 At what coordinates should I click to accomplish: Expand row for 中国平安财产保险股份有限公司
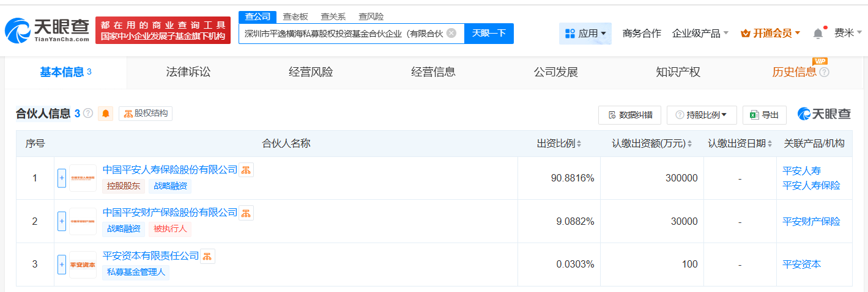[62, 221]
